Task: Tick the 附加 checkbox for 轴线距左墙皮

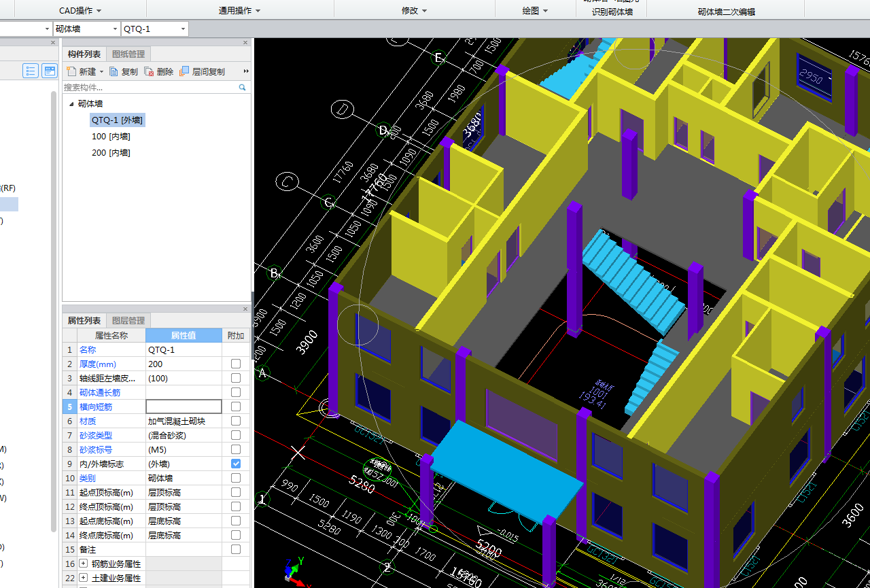Action: tap(236, 378)
